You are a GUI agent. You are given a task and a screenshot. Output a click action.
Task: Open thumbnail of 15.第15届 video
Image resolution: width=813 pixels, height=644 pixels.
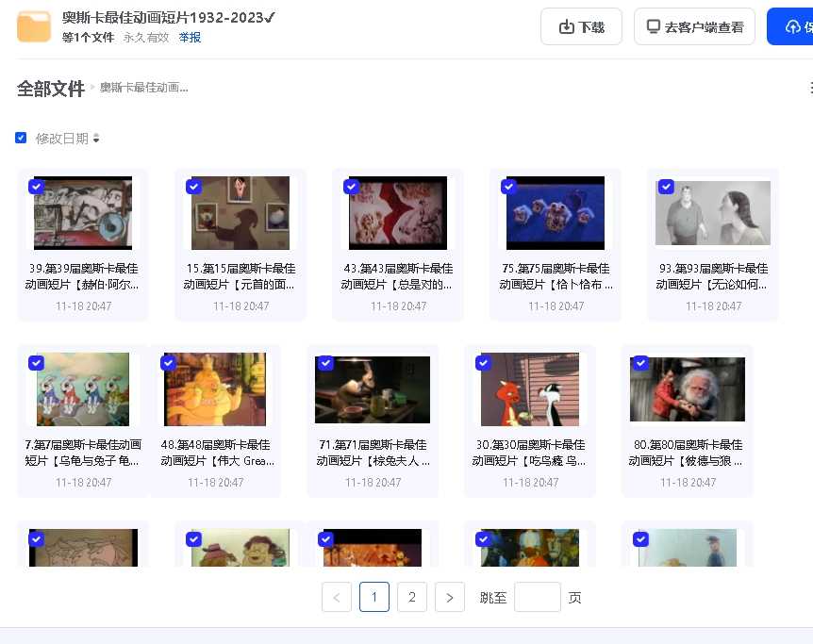pos(241,213)
